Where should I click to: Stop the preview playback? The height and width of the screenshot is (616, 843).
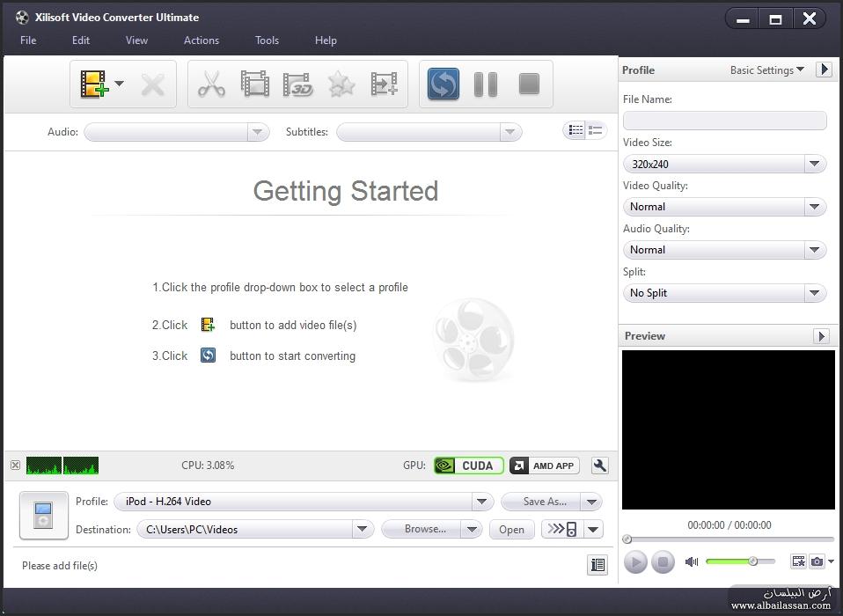663,562
